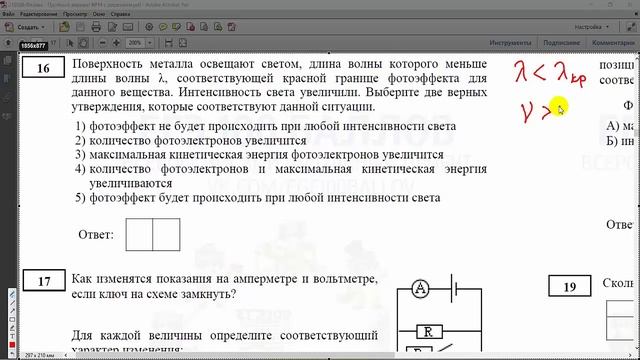The image size is (640, 360).
Task: Print the document using the printer icon
Action: click(x=96, y=27)
